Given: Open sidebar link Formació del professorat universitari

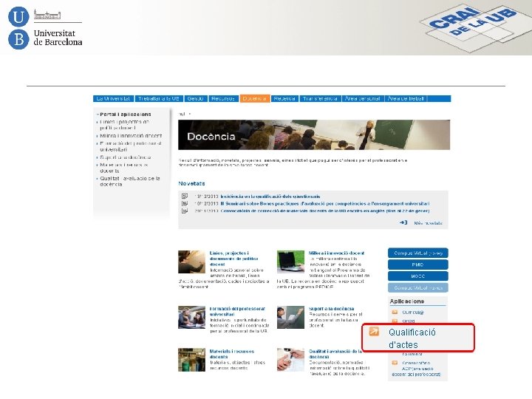Looking at the screenshot, I should [131, 146].
